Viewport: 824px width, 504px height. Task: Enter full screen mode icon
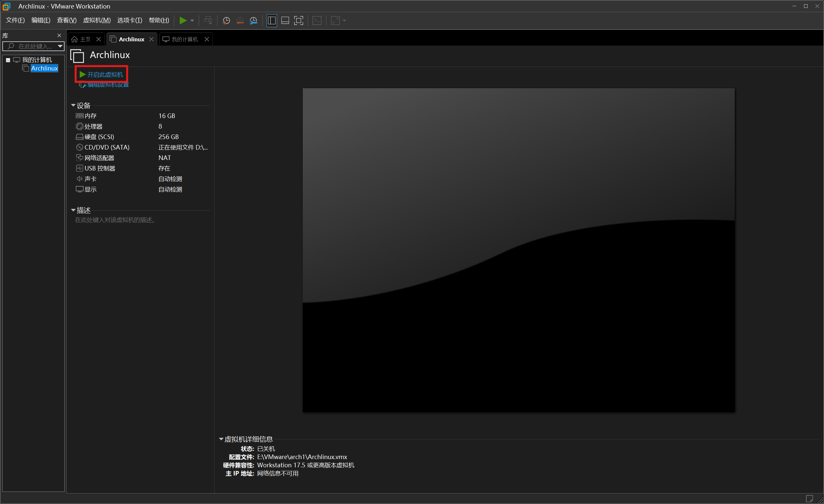(299, 21)
